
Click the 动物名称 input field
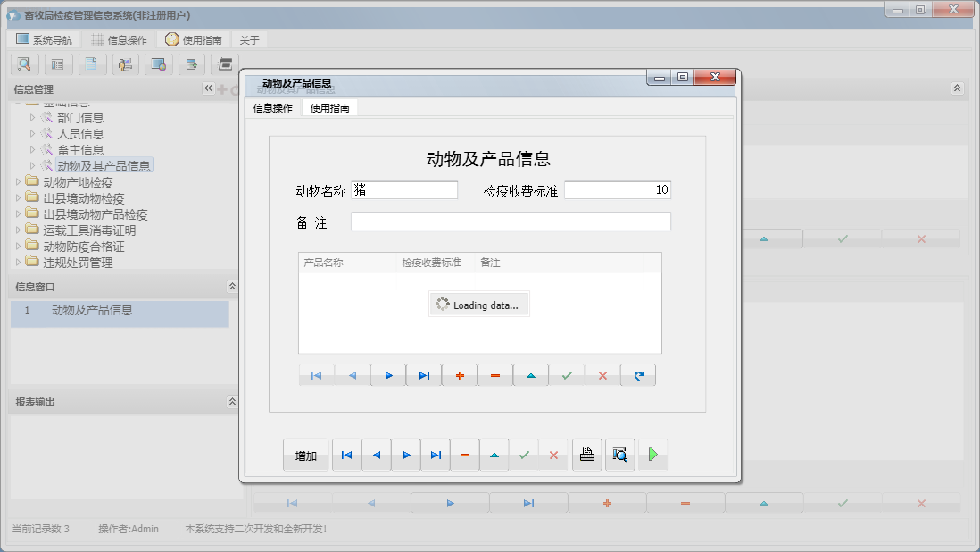click(x=404, y=190)
